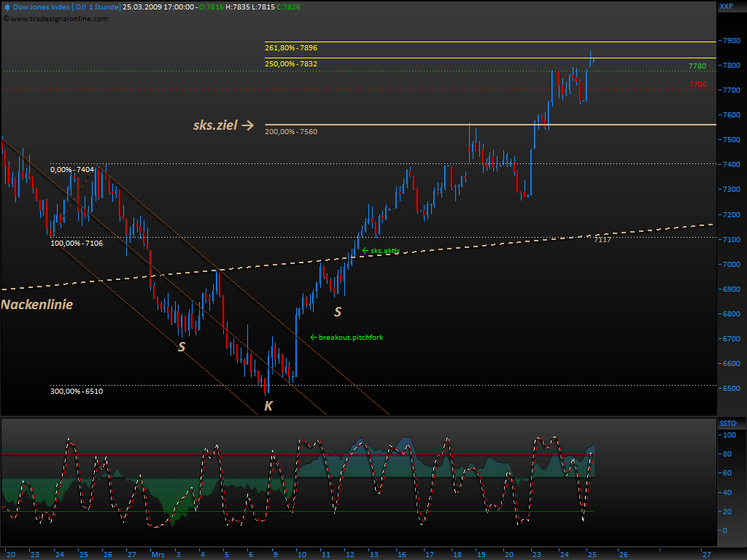
Task: Select the Dow Jones Index [.DJI 1 Stunde] title
Action: pos(66,7)
